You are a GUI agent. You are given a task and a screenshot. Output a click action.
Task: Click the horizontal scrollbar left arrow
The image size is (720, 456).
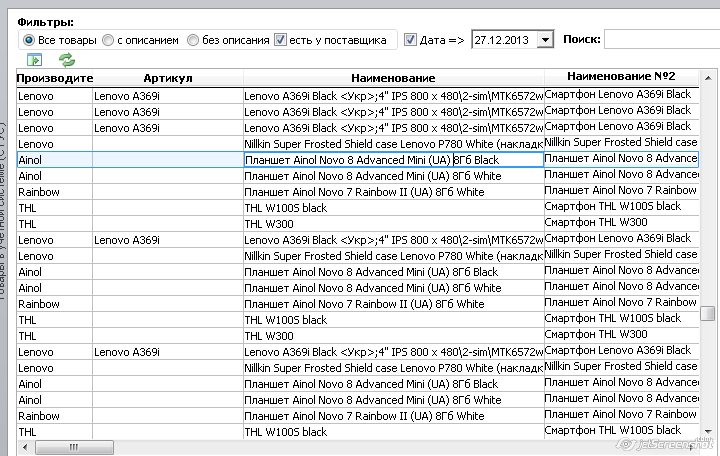tap(25, 447)
